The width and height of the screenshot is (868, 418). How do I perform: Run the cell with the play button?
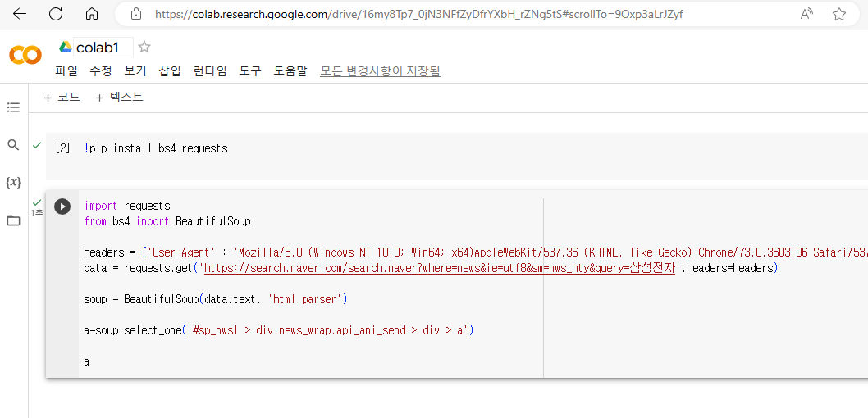click(62, 207)
